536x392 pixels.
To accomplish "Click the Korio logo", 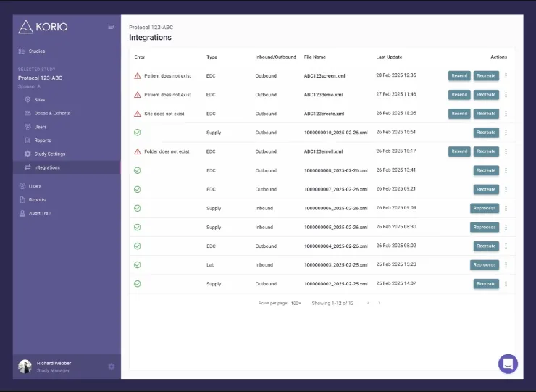I will coord(43,27).
